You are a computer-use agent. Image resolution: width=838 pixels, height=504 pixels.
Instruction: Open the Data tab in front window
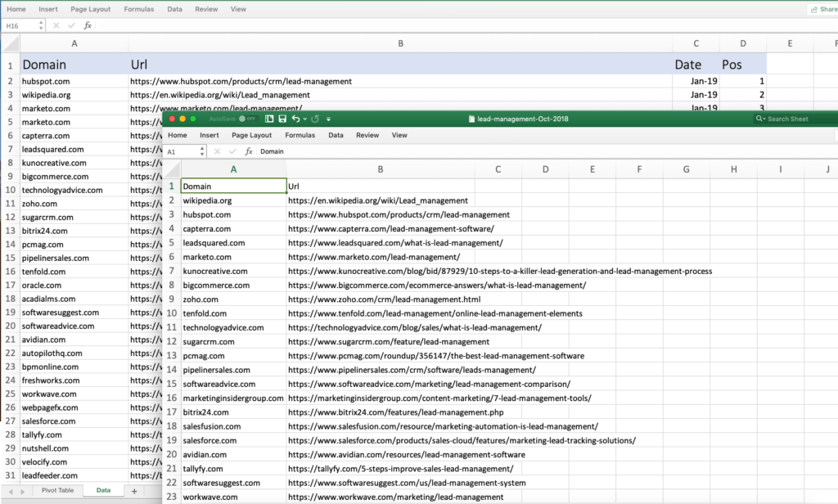click(336, 135)
